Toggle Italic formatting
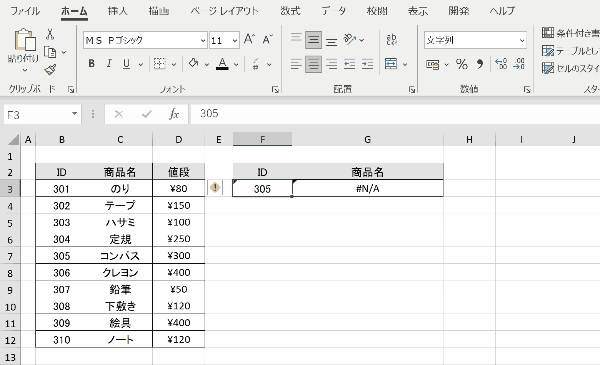This screenshot has width=600, height=365. [x=109, y=64]
